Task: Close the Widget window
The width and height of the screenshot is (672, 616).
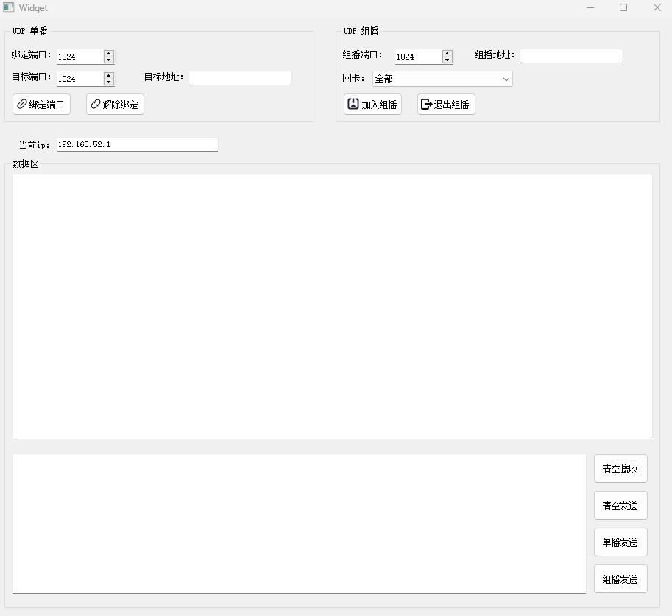Action: click(x=657, y=7)
